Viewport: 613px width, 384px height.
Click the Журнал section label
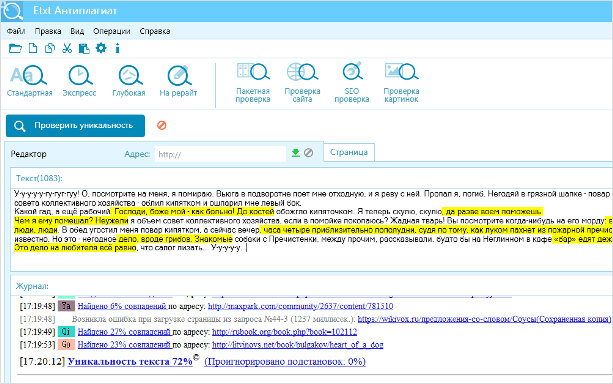pyautogui.click(x=32, y=286)
